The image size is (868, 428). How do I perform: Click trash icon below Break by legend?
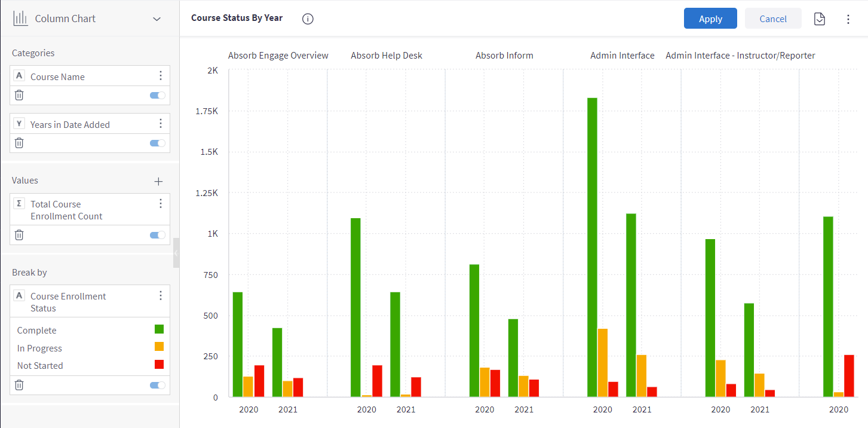pyautogui.click(x=19, y=385)
